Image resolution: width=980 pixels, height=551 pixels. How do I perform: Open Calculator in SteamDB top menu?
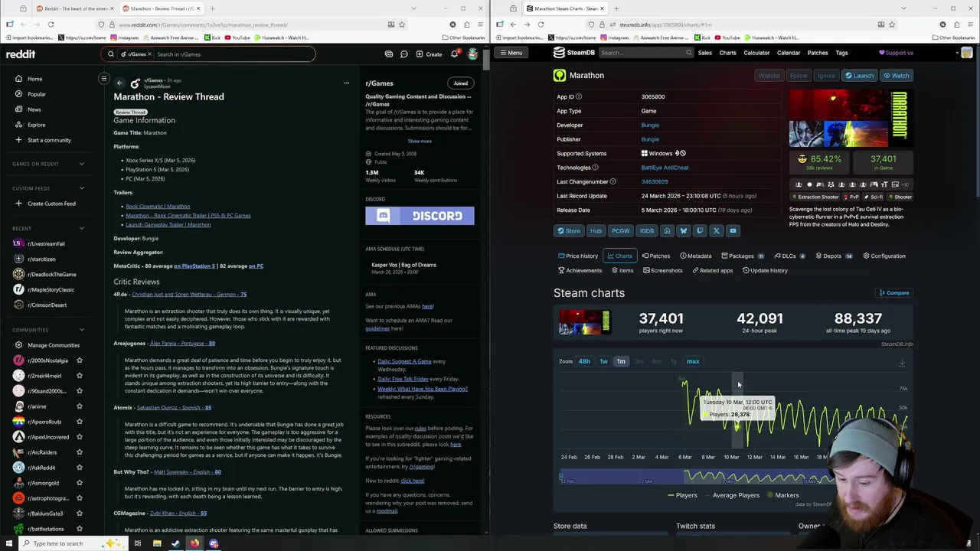[x=756, y=53]
